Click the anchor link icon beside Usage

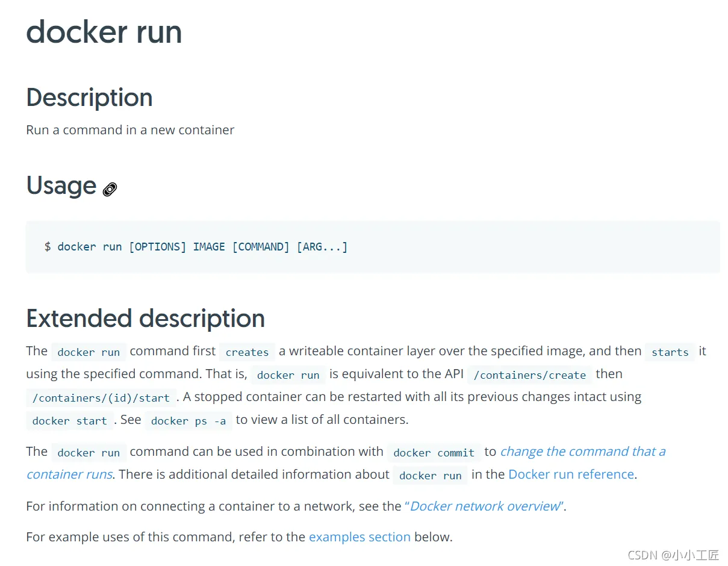(110, 190)
